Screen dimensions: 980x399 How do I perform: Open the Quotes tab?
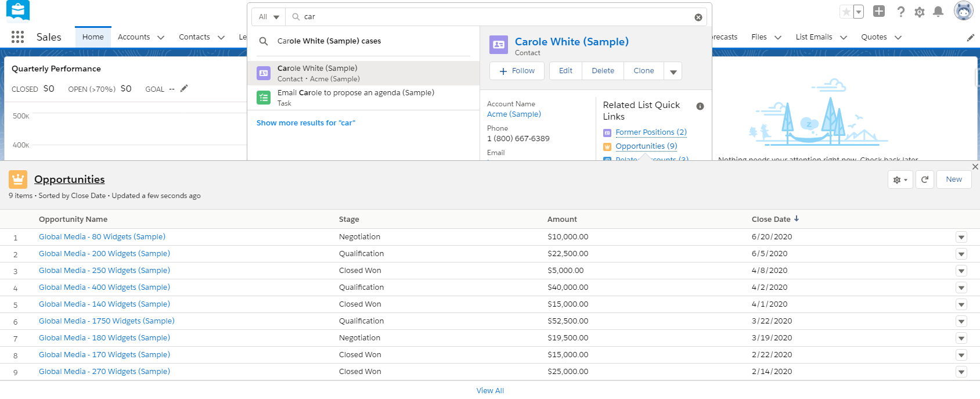[x=874, y=37]
